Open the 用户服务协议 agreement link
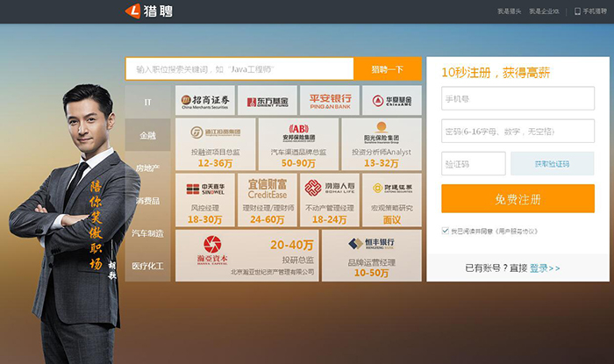Image resolution: width=614 pixels, height=364 pixels. pos(517,232)
